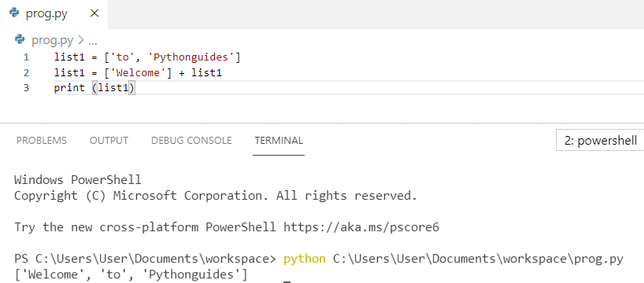Click the Copyright Microsoft Corporation line

point(216,196)
